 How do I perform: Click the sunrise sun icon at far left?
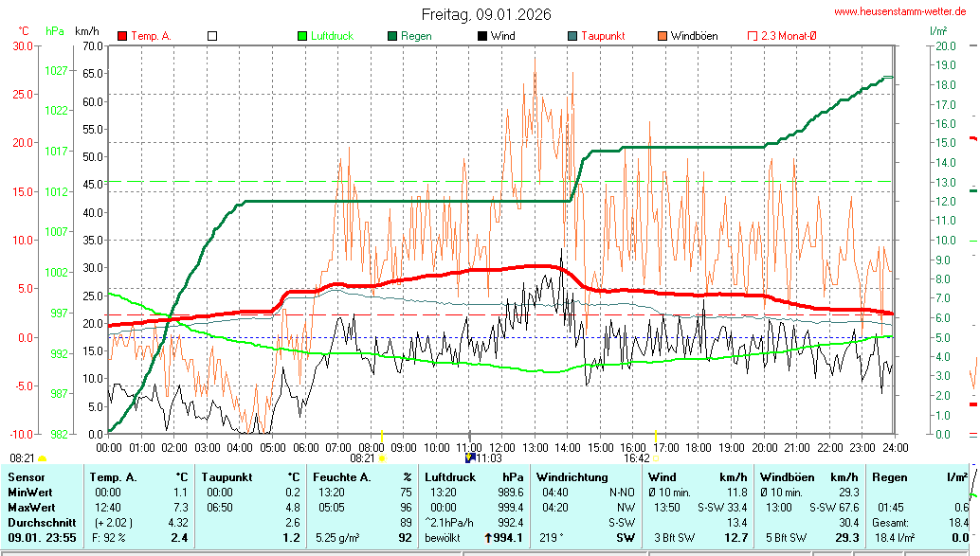[x=43, y=457]
